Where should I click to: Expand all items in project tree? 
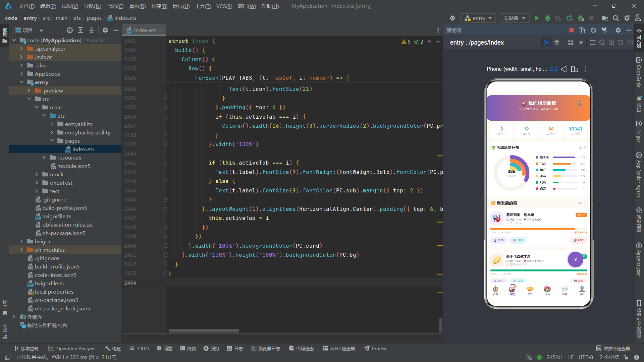tap(80, 30)
